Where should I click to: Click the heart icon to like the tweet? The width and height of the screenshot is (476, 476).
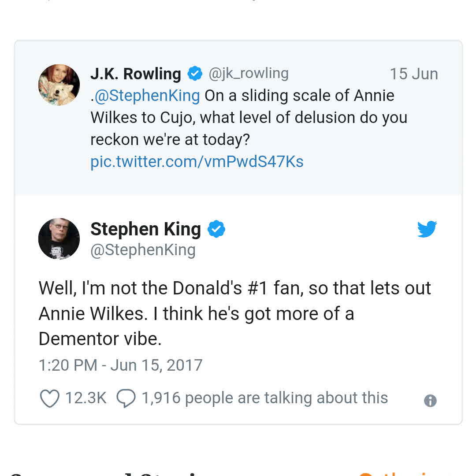pos(50,398)
